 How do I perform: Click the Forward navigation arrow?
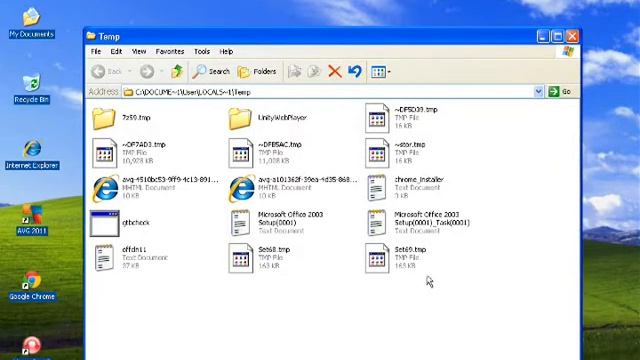147,72
